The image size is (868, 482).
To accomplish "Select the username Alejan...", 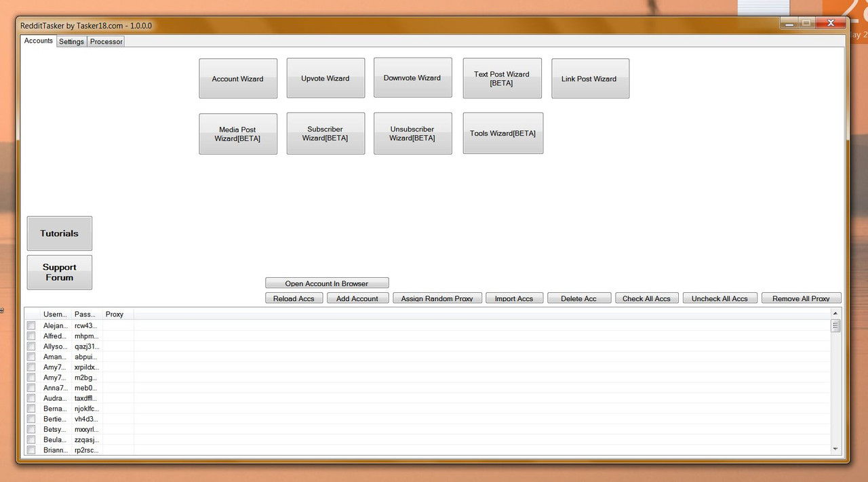I will 55,325.
